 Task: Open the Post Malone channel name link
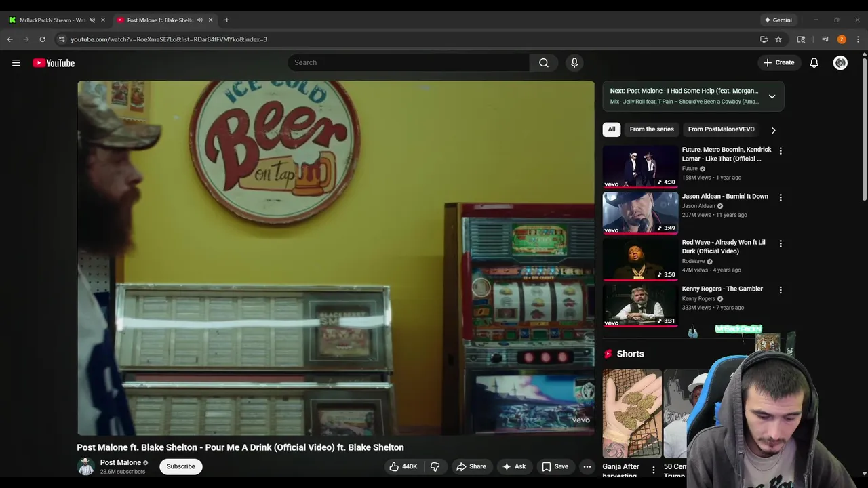coord(121,462)
